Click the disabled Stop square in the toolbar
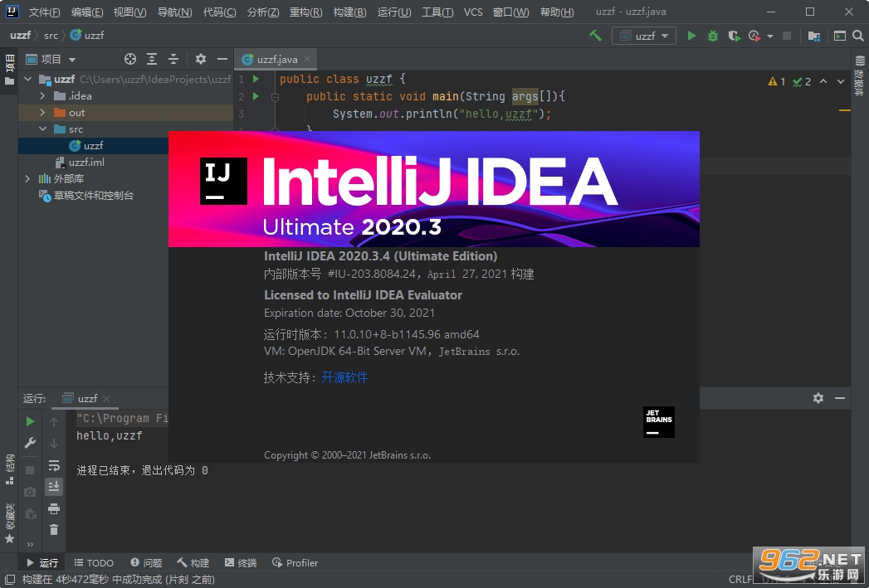 [x=787, y=36]
